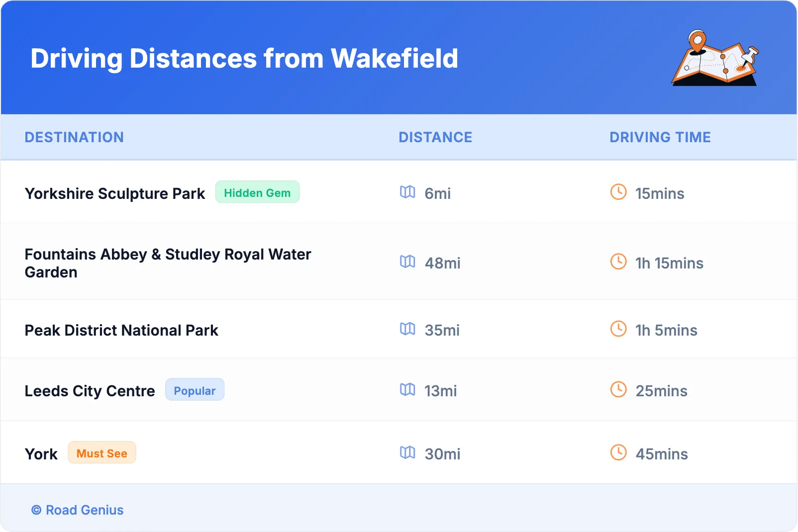Click the Driving Distances from Wakefield title

(244, 58)
